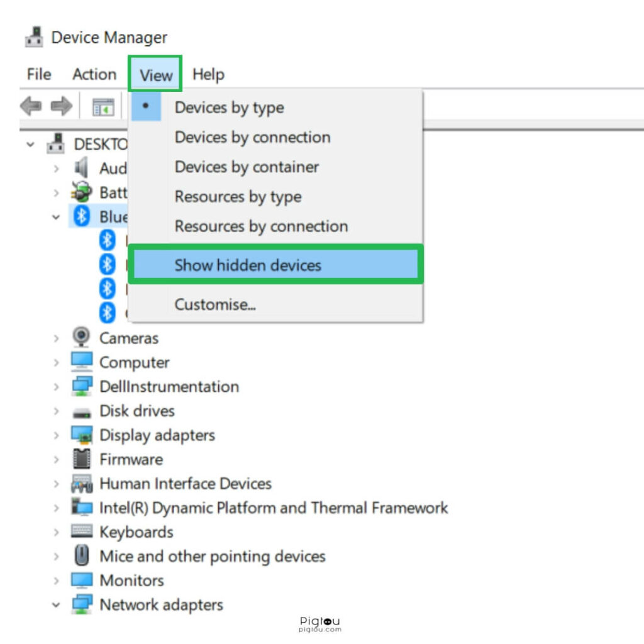Image resolution: width=644 pixels, height=644 pixels.
Task: Click the fourth Bluetooth device icon
Action: 107,313
